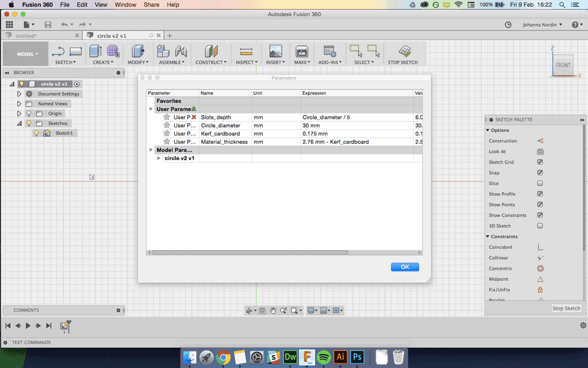Click the Collinear constraint icon
Image resolution: width=588 pixels, height=368 pixels.
540,258
